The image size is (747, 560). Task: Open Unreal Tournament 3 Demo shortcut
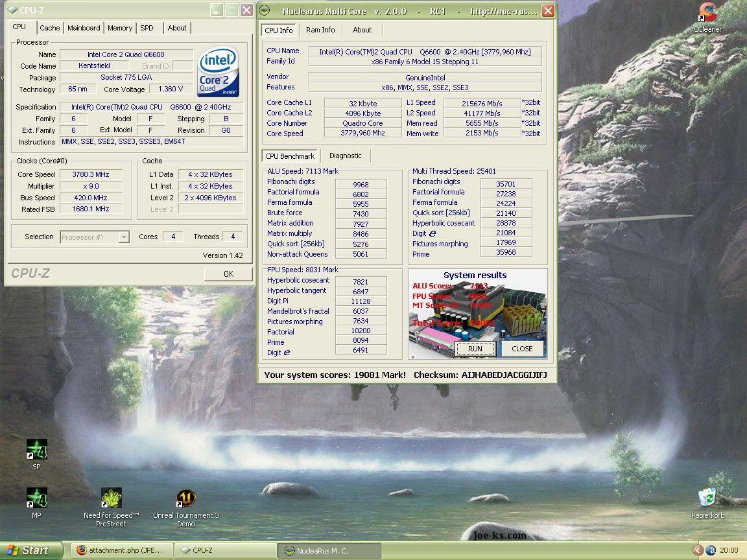[x=186, y=507]
